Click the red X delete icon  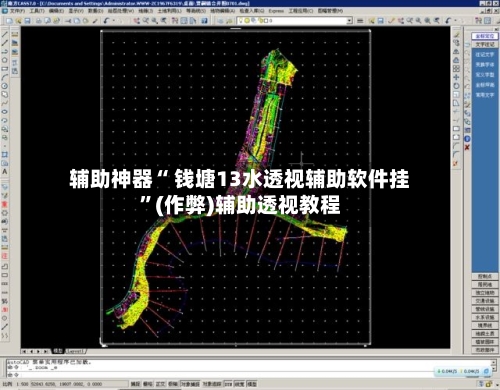pyautogui.click(x=467, y=147)
